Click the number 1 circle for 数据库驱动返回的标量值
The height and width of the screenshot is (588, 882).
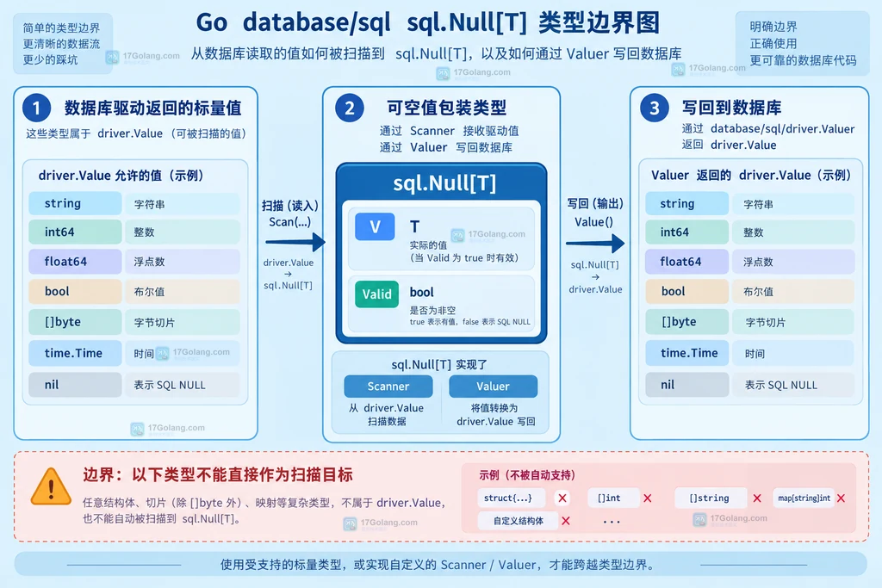(x=36, y=108)
